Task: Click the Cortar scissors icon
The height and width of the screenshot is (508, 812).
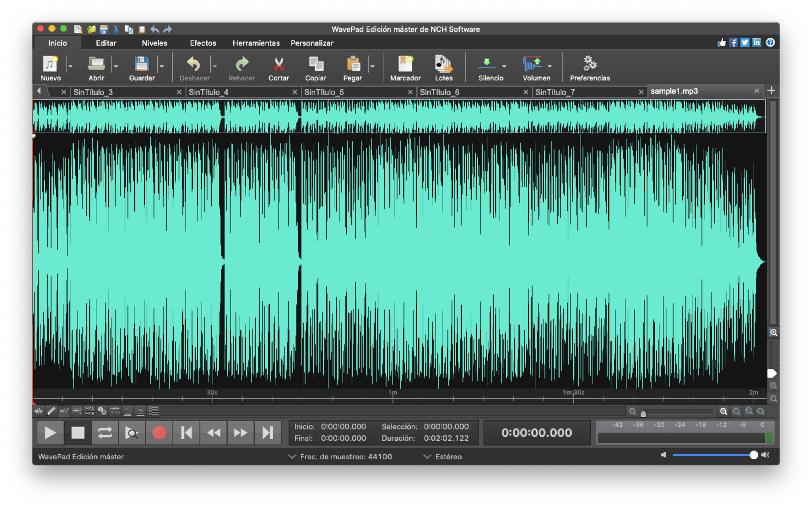Action: tap(279, 64)
